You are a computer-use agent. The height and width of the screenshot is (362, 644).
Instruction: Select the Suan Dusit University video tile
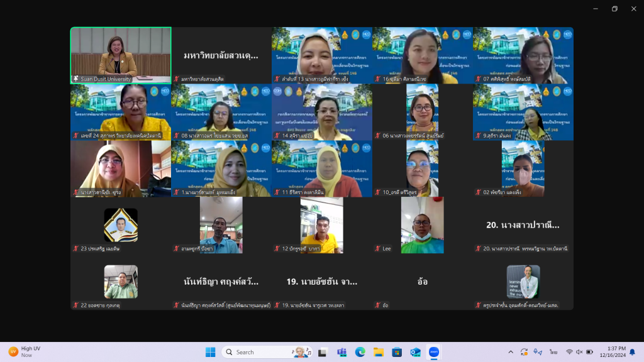[x=121, y=55]
